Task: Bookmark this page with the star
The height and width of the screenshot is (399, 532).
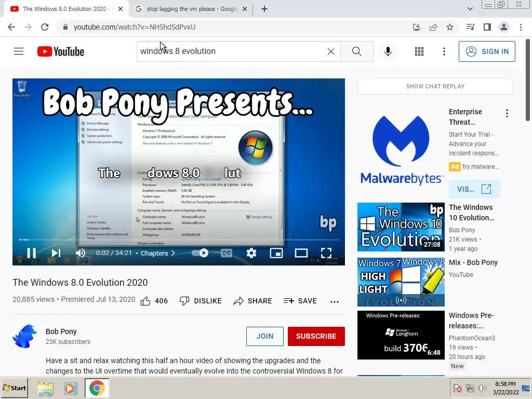Action: click(450, 27)
